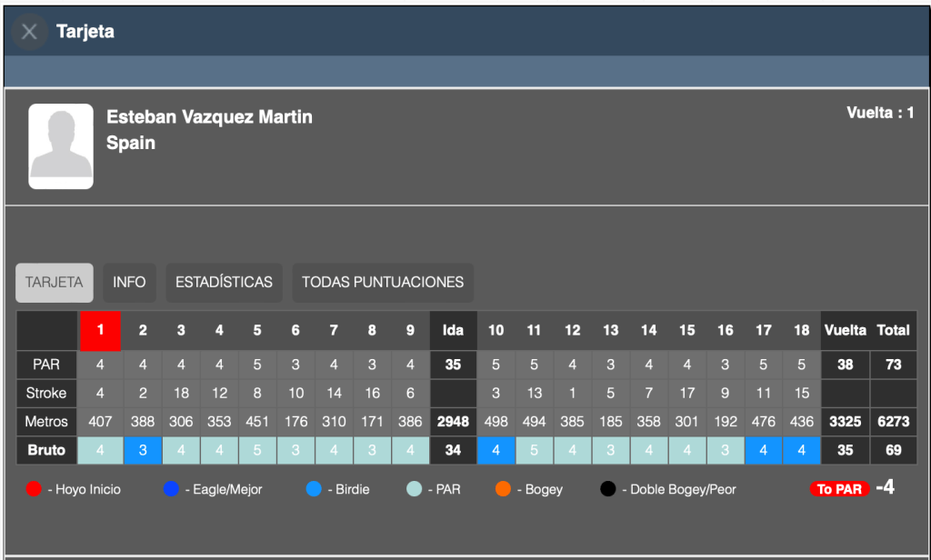
Task: Switch to the INFO tab
Action: 129,282
